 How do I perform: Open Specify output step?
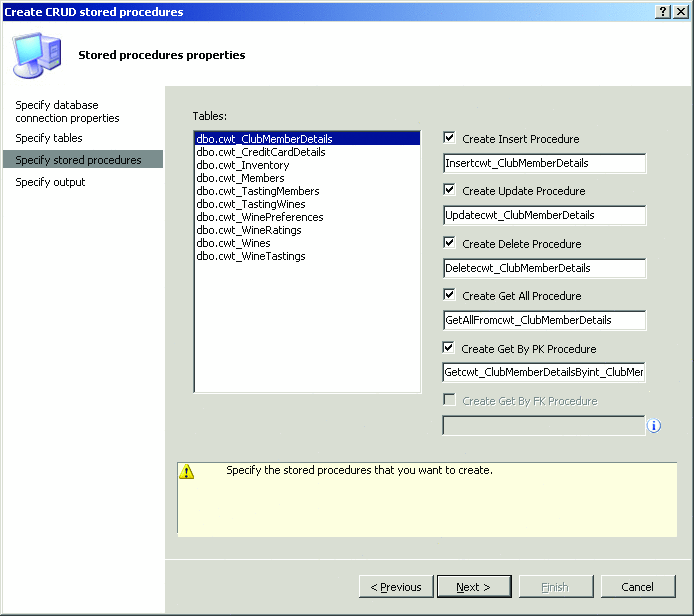coord(50,182)
